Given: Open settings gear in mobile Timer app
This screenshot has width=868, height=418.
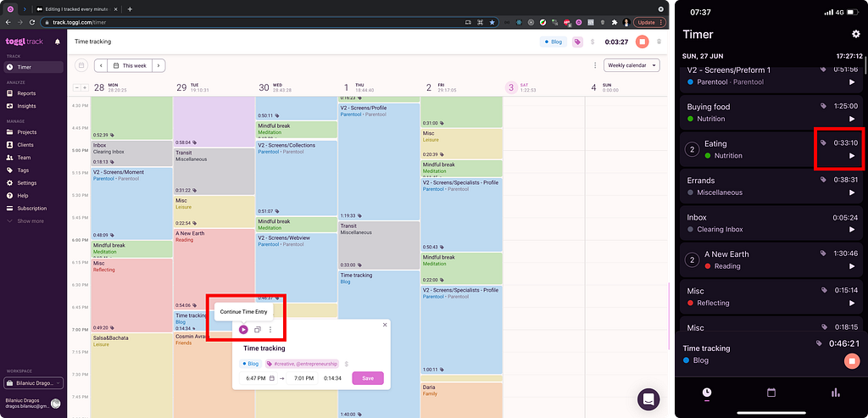Looking at the screenshot, I should point(856,34).
